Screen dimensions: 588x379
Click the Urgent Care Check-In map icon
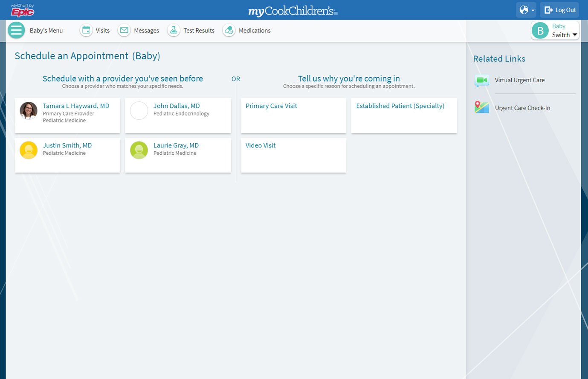coord(482,107)
